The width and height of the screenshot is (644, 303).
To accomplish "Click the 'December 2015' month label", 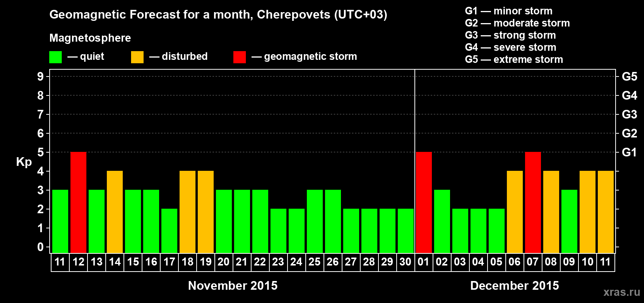I will pyautogui.click(x=514, y=286).
